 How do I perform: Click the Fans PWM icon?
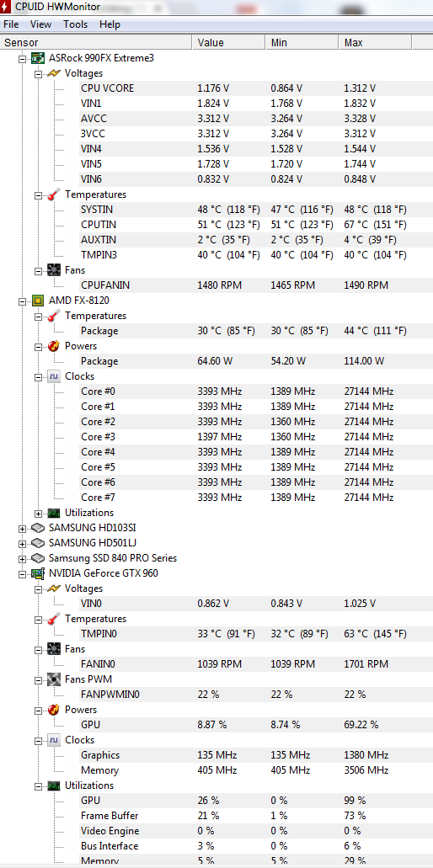(54, 679)
